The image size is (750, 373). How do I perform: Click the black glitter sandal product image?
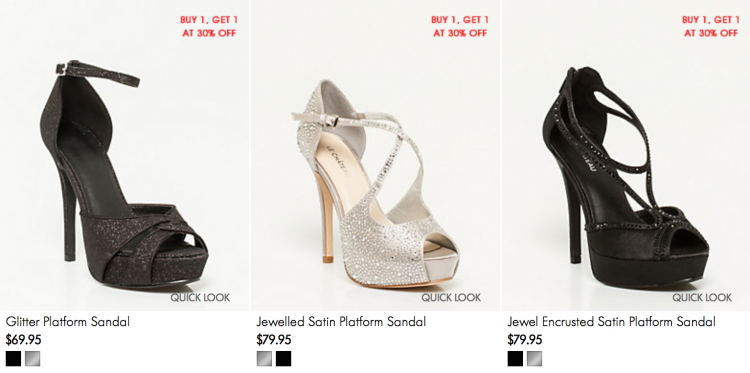pos(124,175)
